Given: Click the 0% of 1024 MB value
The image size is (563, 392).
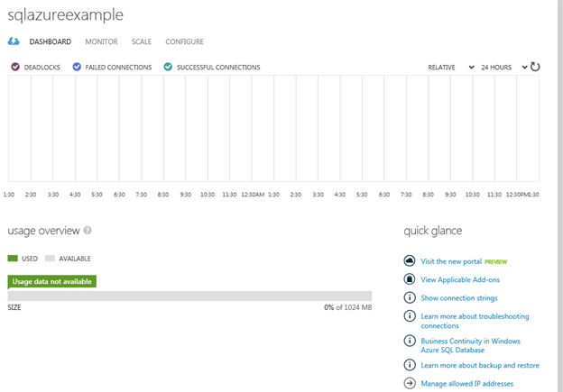Looking at the screenshot, I should (x=348, y=307).
